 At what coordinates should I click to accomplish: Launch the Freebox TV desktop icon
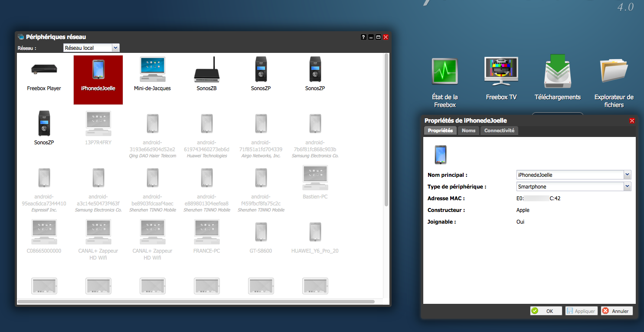pos(501,72)
